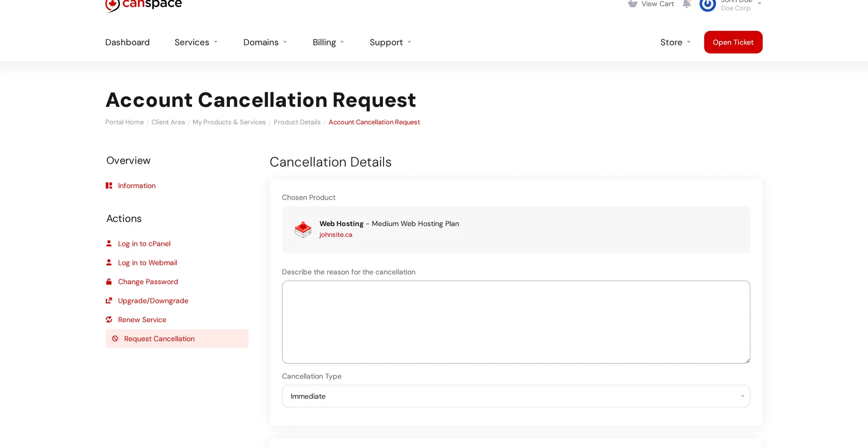Follow the My Products & Services breadcrumb
868x447 pixels.
pos(229,122)
